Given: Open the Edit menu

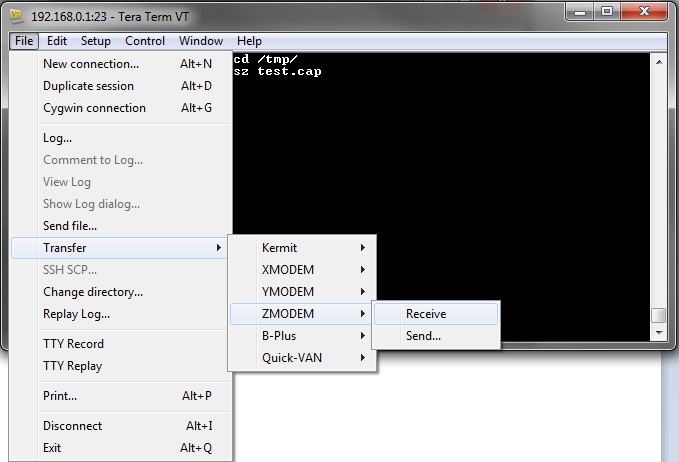Looking at the screenshot, I should [x=57, y=41].
